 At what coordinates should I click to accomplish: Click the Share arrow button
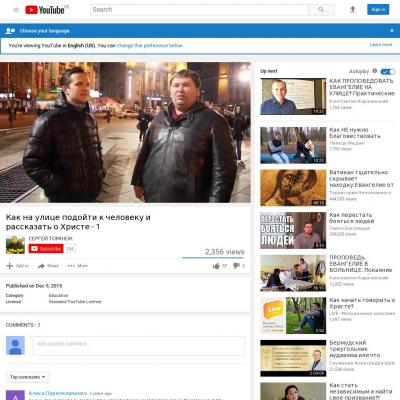(x=48, y=266)
